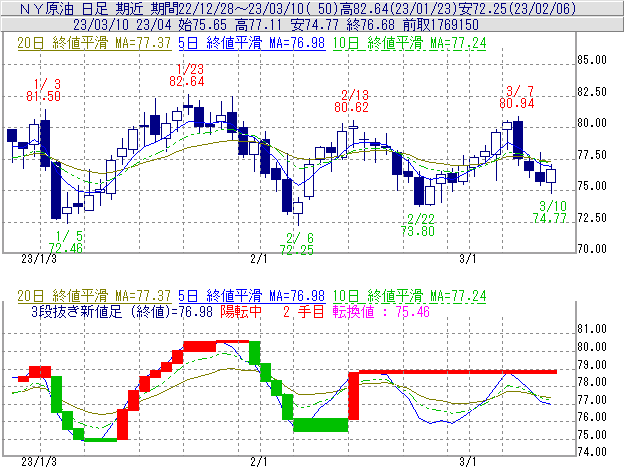Viewport: 624px width, 475px height.
Task: Click the green trough label 3/10 74.77
Action: 550,212
